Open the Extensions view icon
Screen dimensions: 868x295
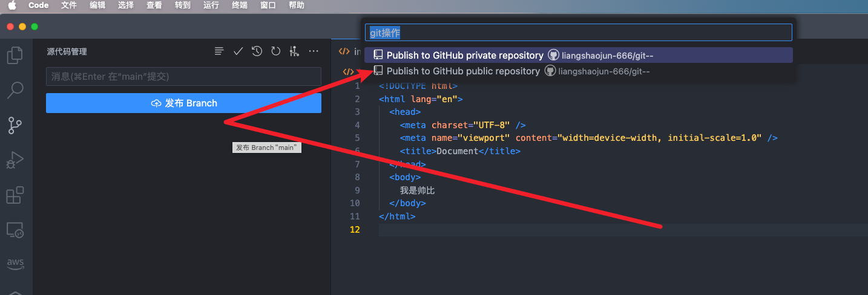(x=15, y=195)
